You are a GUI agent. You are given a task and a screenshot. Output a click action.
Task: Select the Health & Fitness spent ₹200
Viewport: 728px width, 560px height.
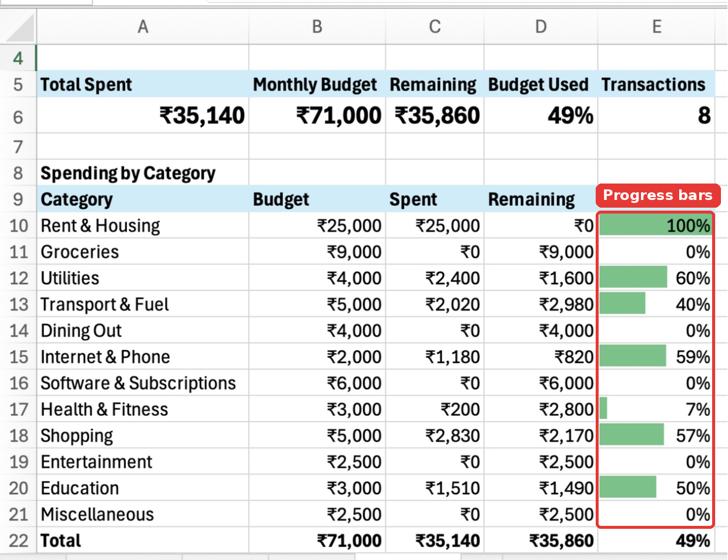click(435, 409)
